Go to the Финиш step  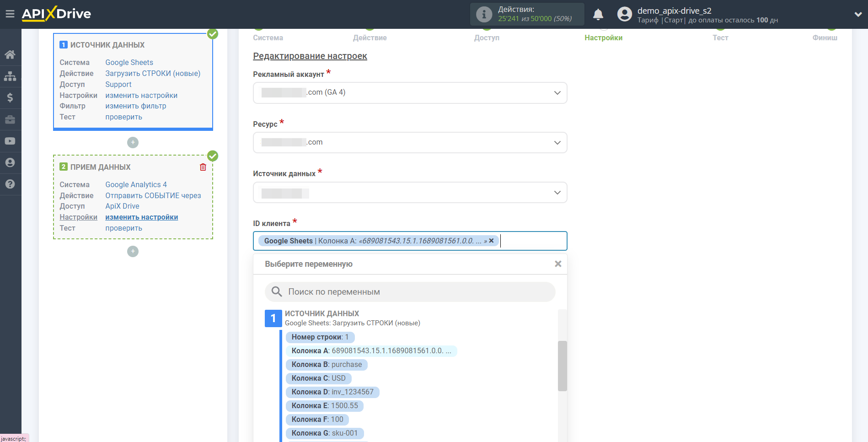point(825,38)
